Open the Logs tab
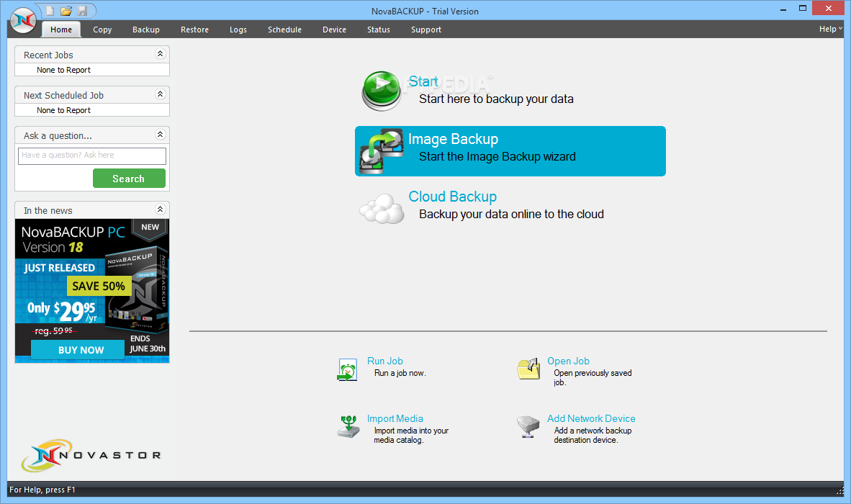Screen dimensions: 851x504 pos(238,30)
